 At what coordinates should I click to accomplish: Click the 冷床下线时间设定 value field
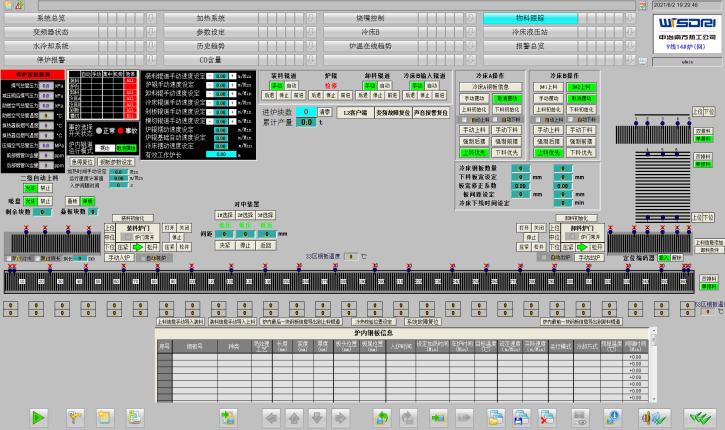[x=563, y=203]
